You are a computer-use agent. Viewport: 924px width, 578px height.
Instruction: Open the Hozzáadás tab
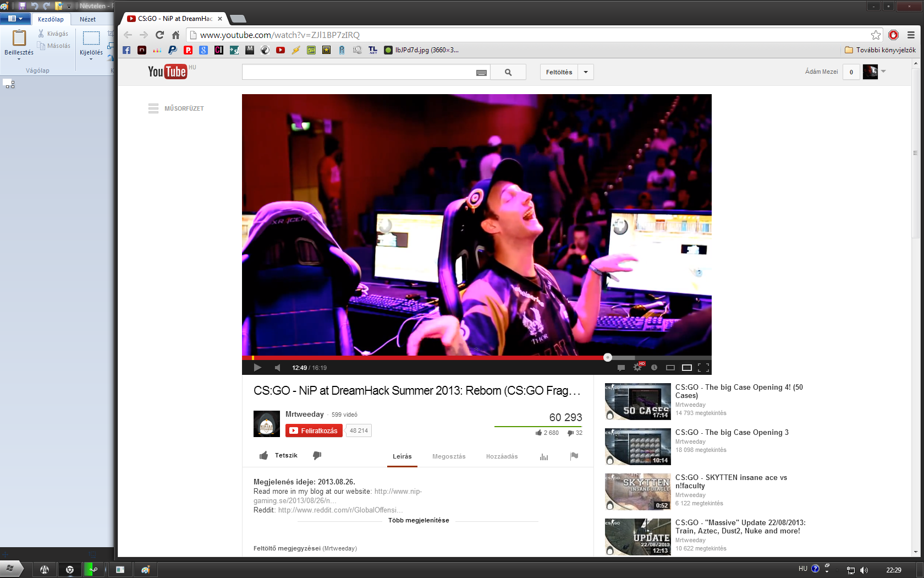pos(502,456)
